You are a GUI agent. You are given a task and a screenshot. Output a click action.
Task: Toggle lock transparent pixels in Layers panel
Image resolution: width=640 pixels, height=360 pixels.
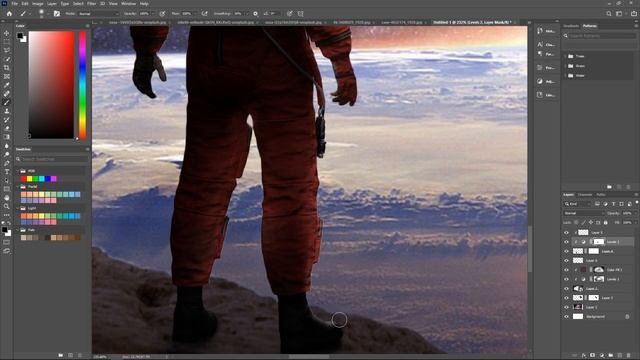[x=576, y=222]
